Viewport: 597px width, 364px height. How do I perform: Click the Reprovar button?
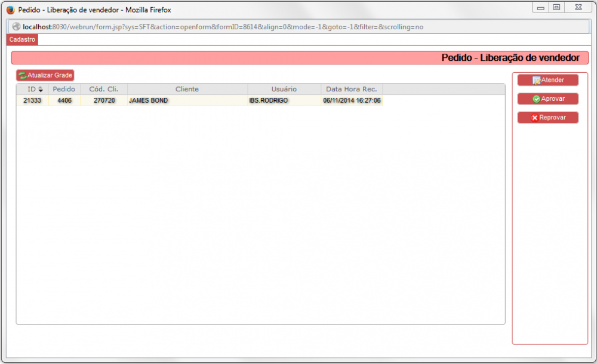(x=547, y=118)
